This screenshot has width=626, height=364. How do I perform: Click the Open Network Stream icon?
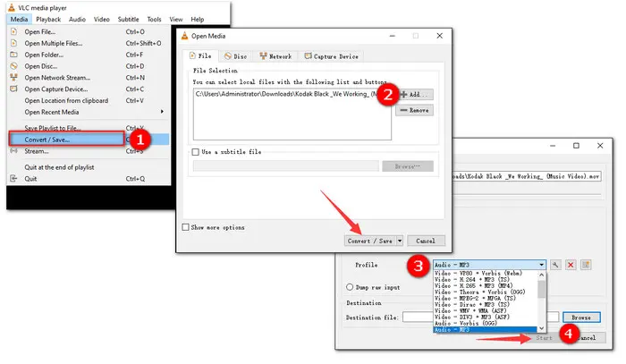pyautogui.click(x=14, y=78)
